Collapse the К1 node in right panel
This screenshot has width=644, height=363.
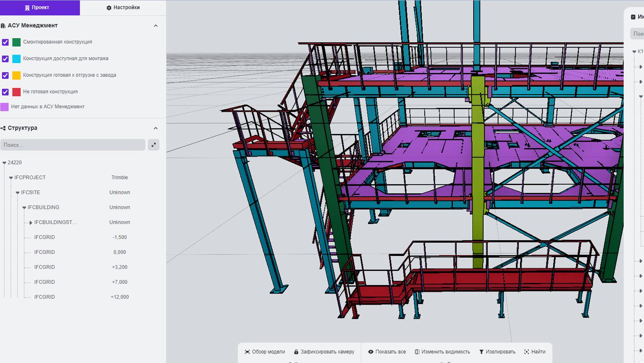pyautogui.click(x=634, y=51)
